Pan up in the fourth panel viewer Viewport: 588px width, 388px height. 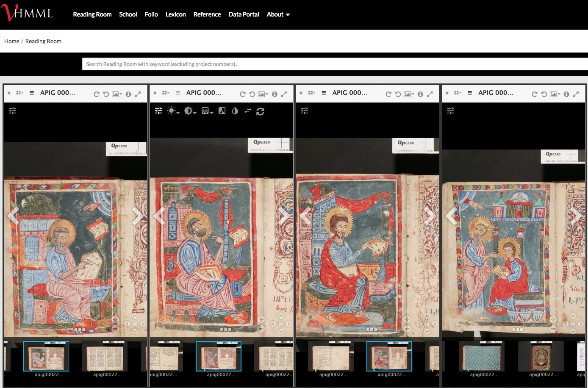573,316
